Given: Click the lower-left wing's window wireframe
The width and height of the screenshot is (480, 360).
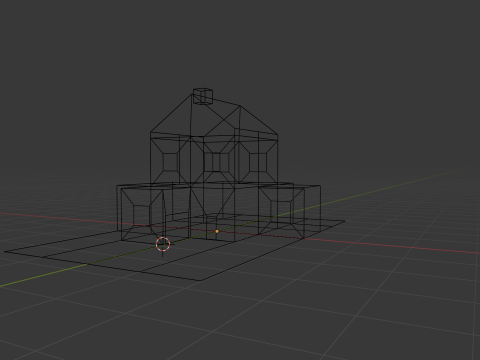Looking at the screenshot, I should [x=141, y=215].
